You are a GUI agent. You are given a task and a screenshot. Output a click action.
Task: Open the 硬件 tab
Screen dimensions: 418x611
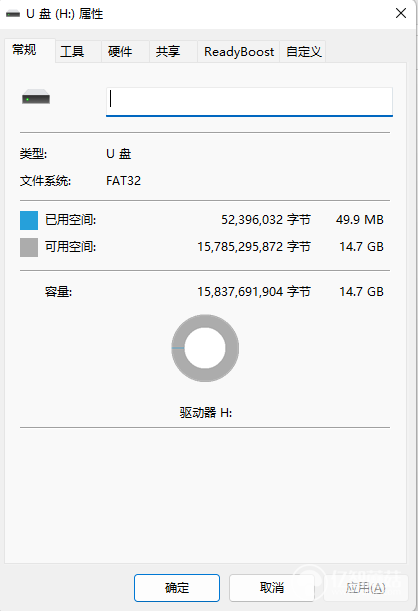pos(120,51)
